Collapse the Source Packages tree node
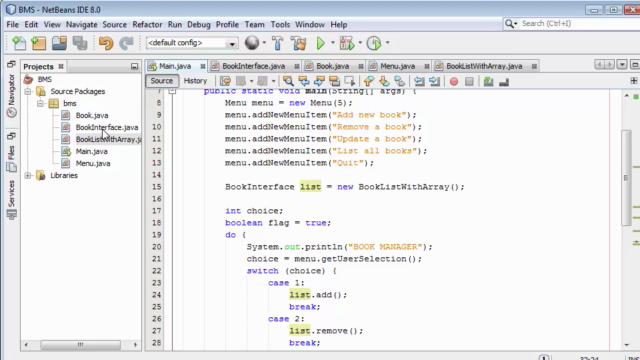This screenshot has width=640, height=360. pos(27,91)
